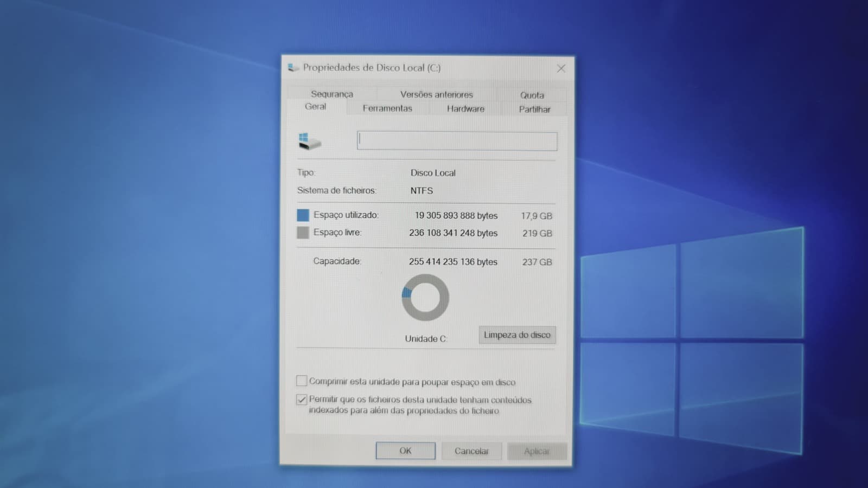This screenshot has height=488, width=868.
Task: Click the Windows drive icon beside the name field
Action: click(310, 142)
